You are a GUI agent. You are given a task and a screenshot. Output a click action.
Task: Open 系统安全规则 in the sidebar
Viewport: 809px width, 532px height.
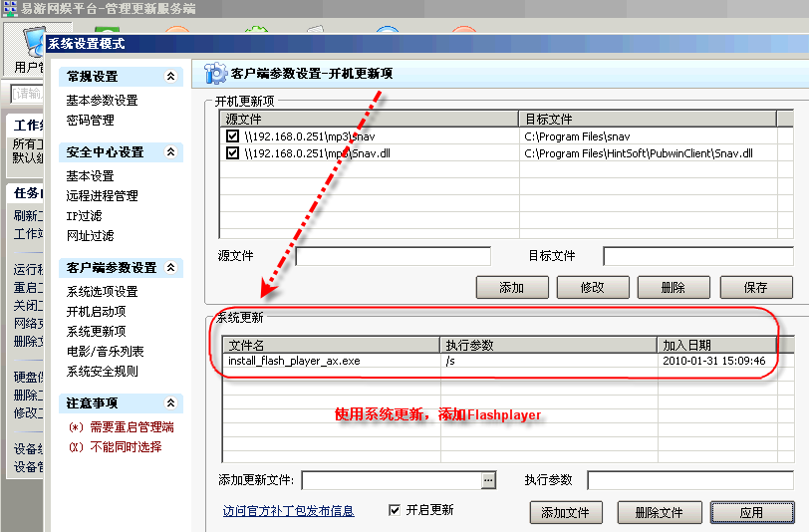click(103, 371)
